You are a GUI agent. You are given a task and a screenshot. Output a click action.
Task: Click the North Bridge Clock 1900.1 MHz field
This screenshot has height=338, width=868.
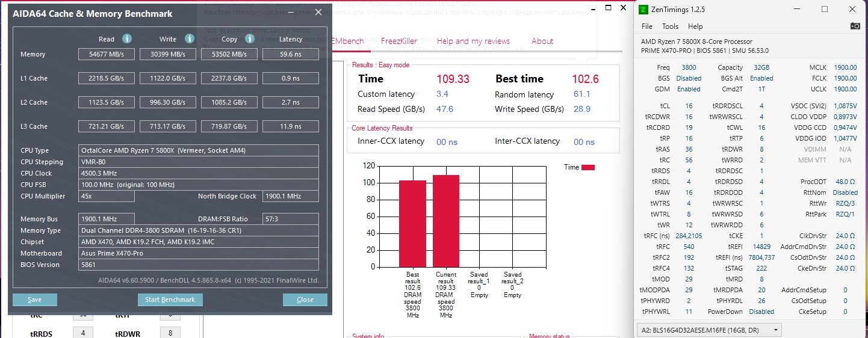pyautogui.click(x=291, y=196)
